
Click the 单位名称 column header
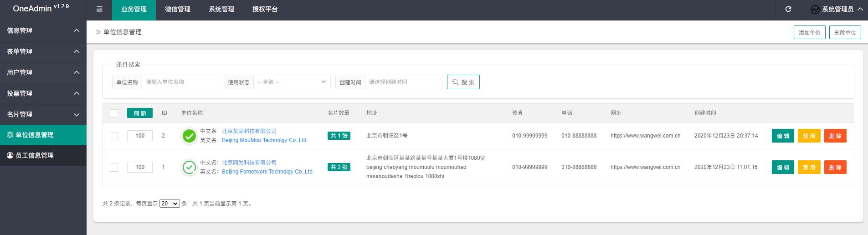[192, 113]
